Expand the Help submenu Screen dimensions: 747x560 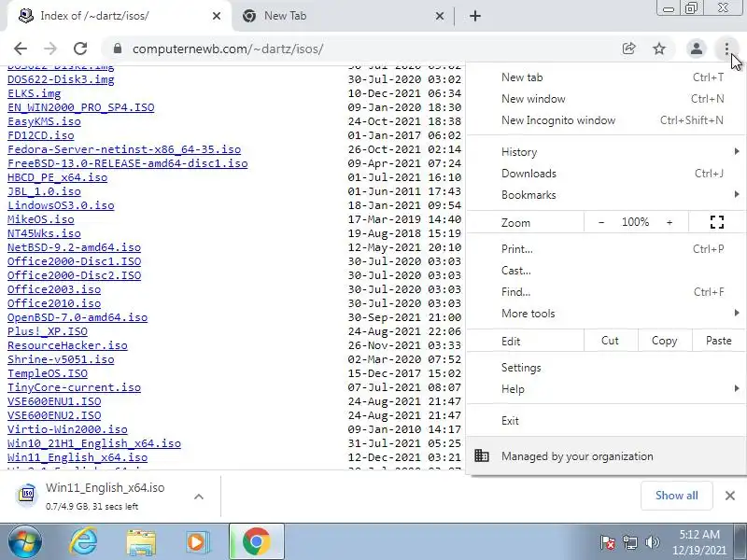606,389
